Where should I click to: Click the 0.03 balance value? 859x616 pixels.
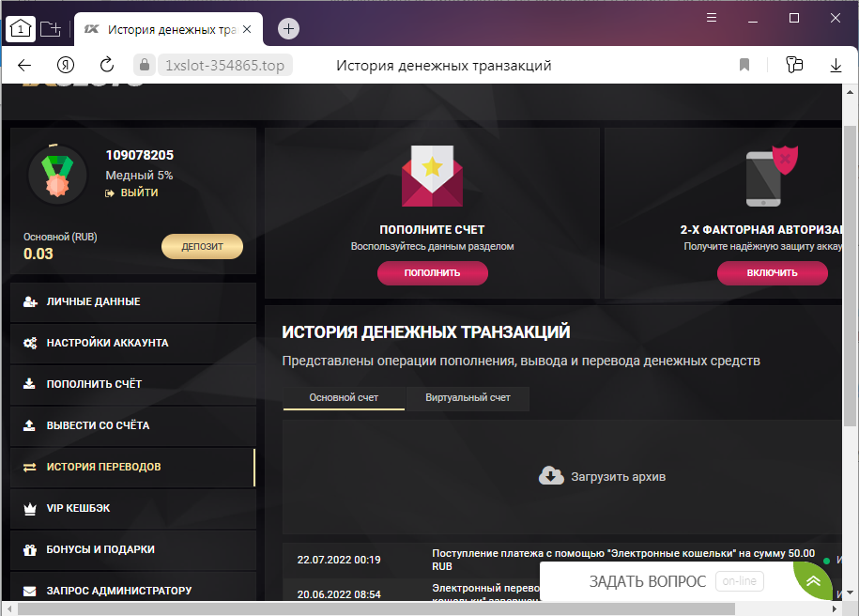(38, 254)
